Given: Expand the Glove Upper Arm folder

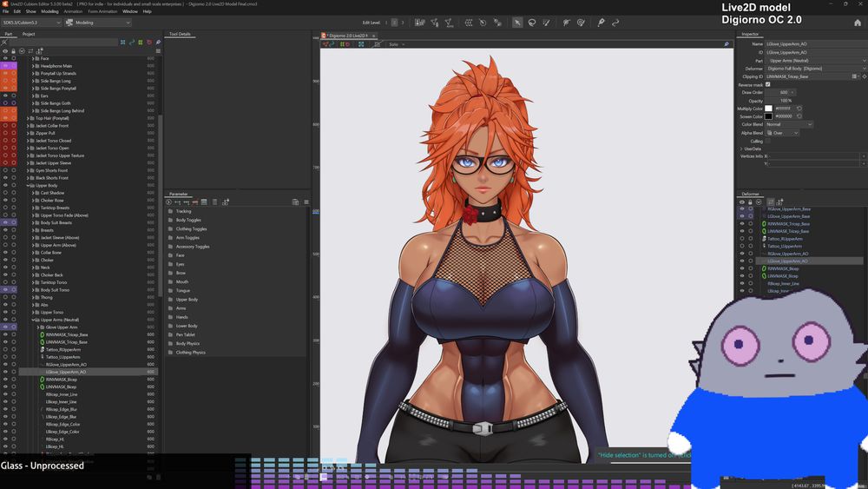Looking at the screenshot, I should pos(38,327).
